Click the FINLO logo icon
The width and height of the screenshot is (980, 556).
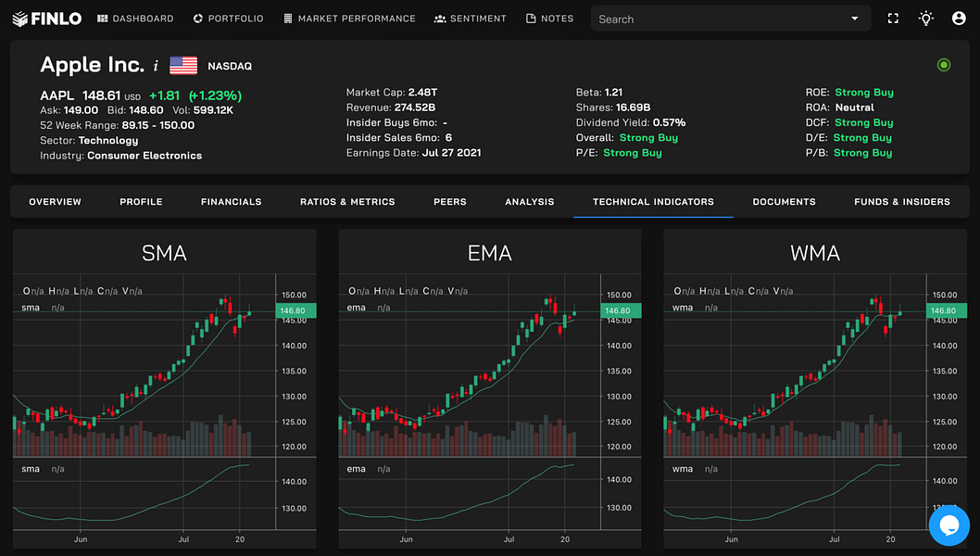pos(20,19)
